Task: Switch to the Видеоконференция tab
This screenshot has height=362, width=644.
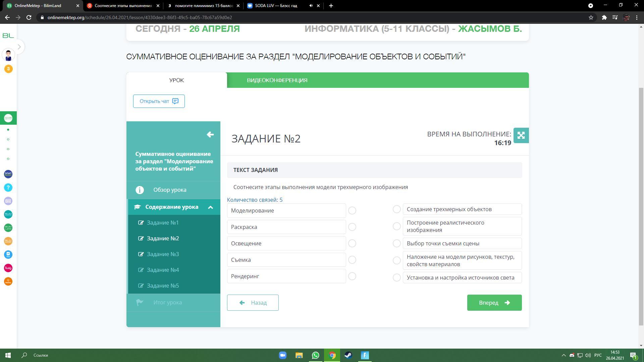Action: 277,80
